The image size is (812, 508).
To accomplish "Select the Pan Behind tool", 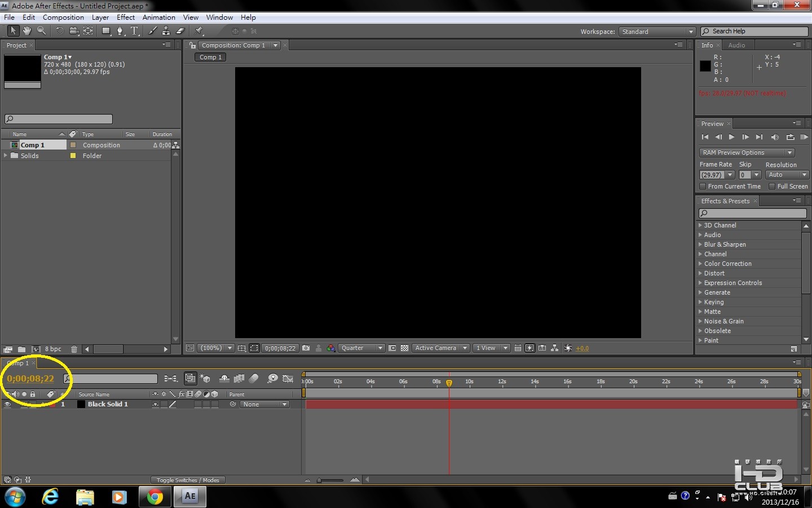I will [x=89, y=31].
